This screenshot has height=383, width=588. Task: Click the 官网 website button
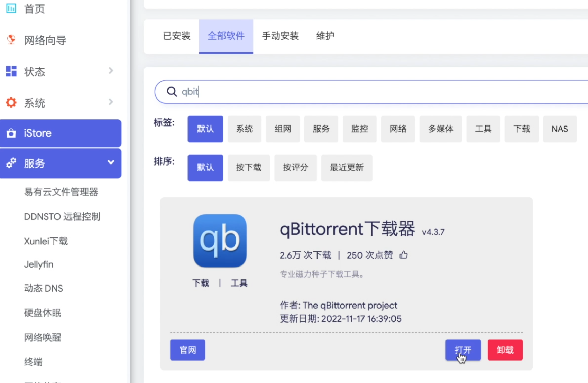[x=187, y=350]
